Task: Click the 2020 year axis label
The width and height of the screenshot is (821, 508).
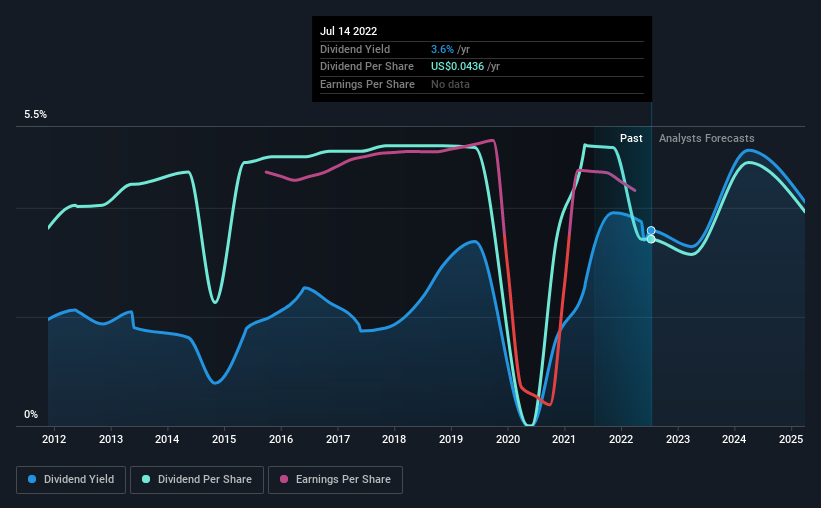Action: [x=507, y=439]
